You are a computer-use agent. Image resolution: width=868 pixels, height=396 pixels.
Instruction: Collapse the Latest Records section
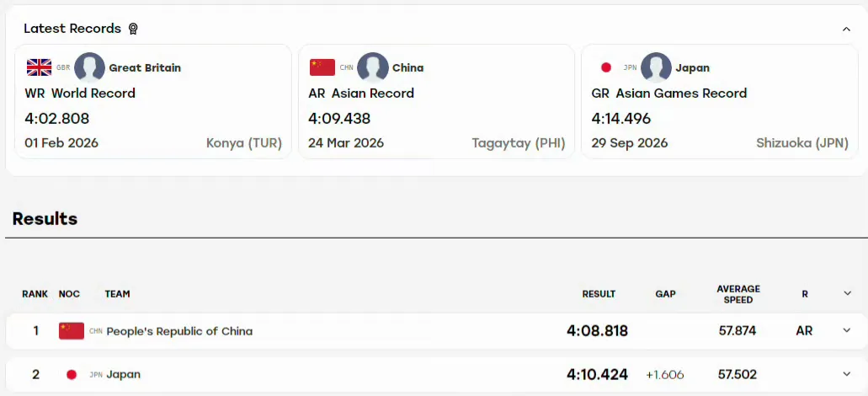pyautogui.click(x=846, y=29)
